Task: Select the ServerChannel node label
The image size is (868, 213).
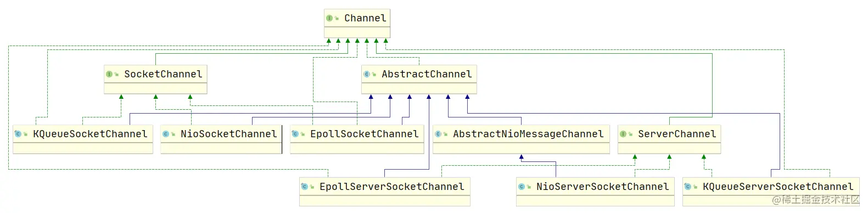Action: pos(677,134)
